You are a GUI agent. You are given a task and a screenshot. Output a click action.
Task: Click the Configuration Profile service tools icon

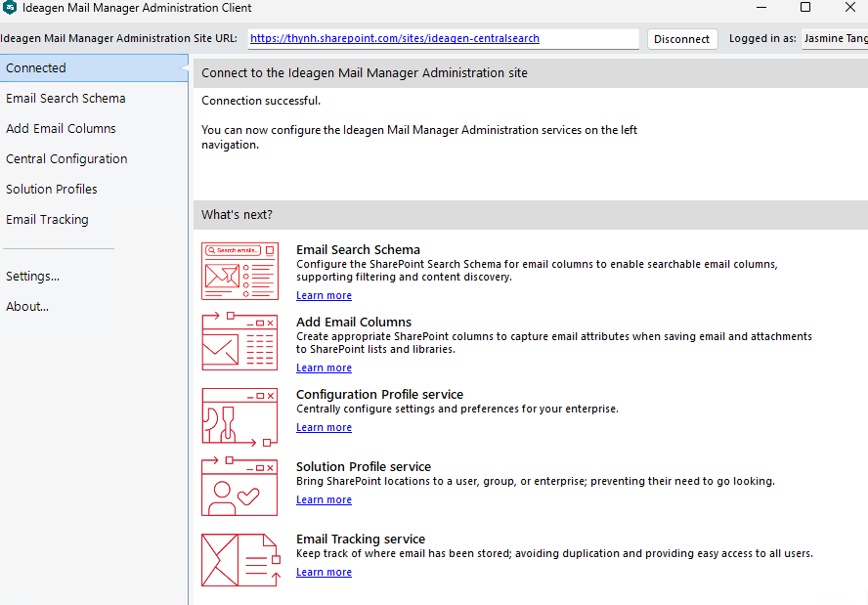click(239, 416)
